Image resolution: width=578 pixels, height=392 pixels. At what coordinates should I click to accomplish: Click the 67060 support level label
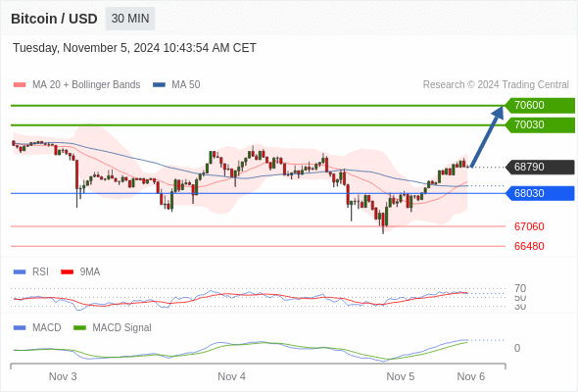coord(529,226)
